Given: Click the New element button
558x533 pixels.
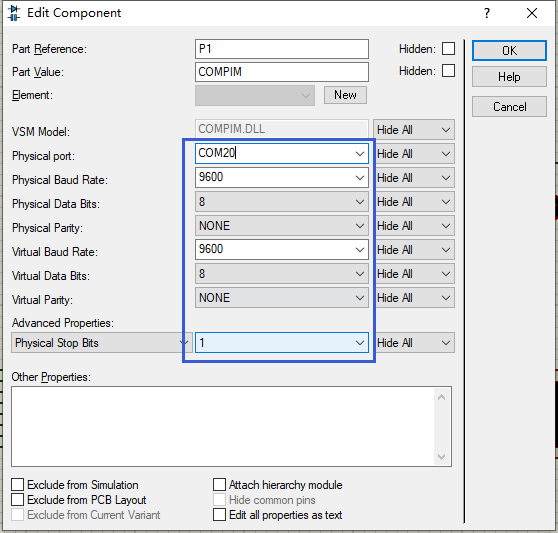Looking at the screenshot, I should (345, 95).
